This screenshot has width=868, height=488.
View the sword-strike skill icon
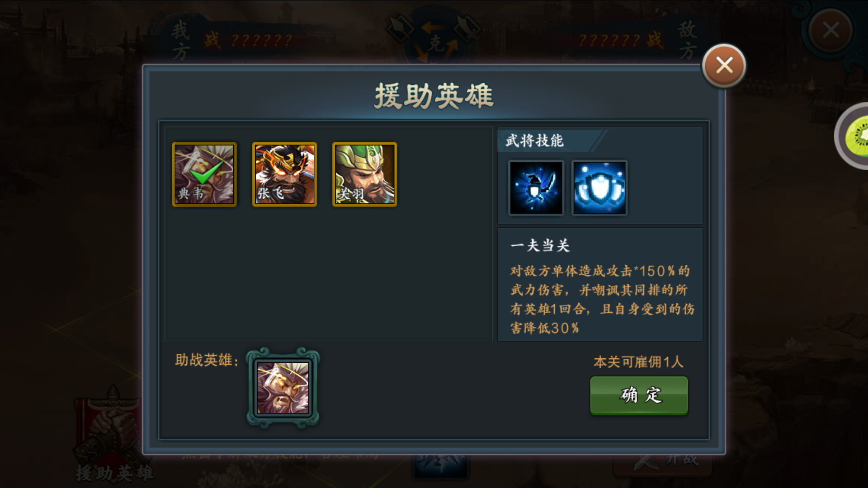[x=536, y=188]
